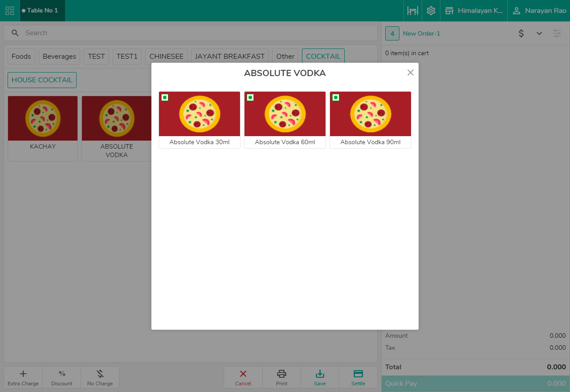Add an Extra Charge
The height and width of the screenshot is (392, 570).
pyautogui.click(x=23, y=378)
